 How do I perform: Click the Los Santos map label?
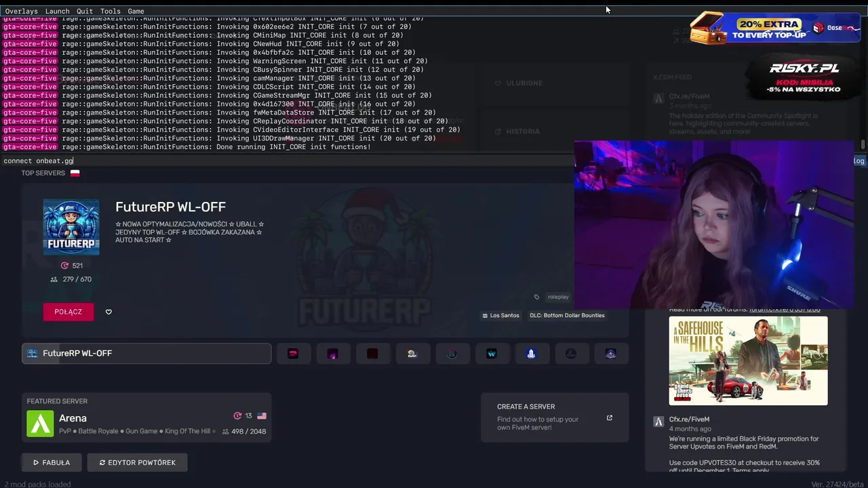(x=500, y=315)
